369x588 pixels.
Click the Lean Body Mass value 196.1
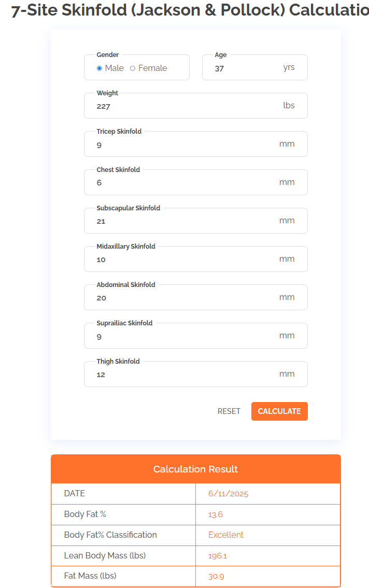pyautogui.click(x=218, y=556)
